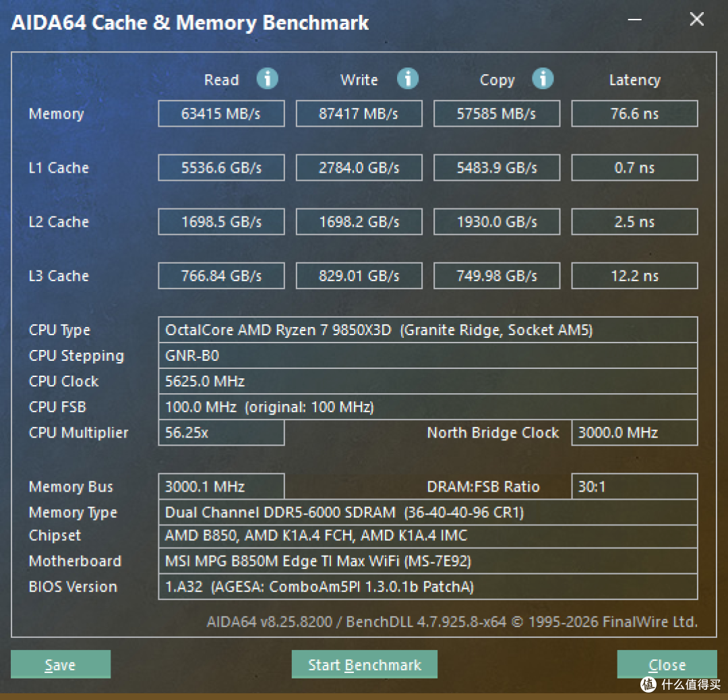Click the CPU Clock field 5625.0 MHz
Screen dimensions: 728x700
427,381
